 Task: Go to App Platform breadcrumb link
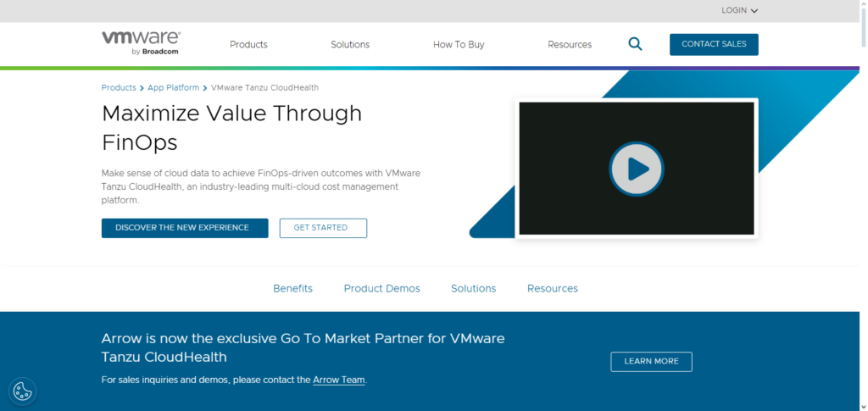173,87
